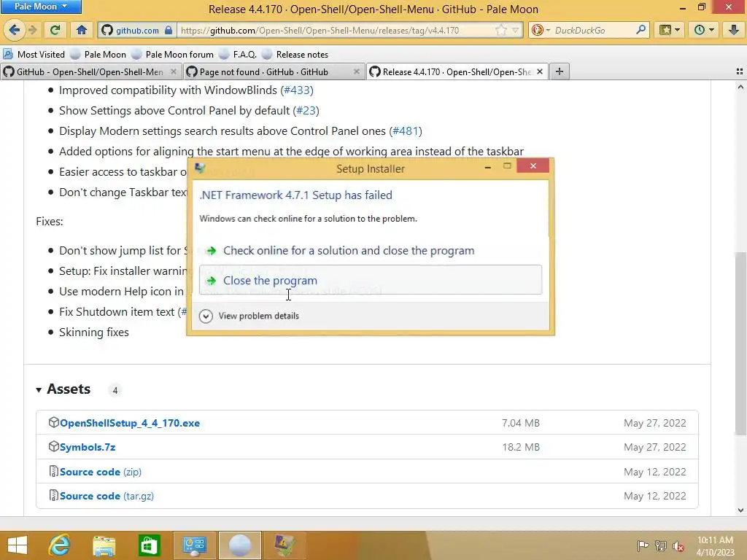
Task: Open the Action Center flag icon
Action: pyautogui.click(x=643, y=545)
